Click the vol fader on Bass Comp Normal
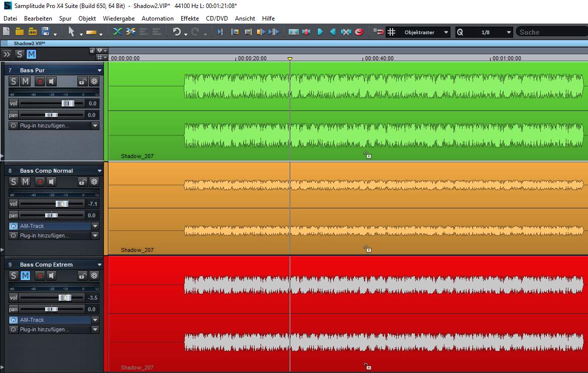Viewport: 588px width, 373px height. [62, 204]
